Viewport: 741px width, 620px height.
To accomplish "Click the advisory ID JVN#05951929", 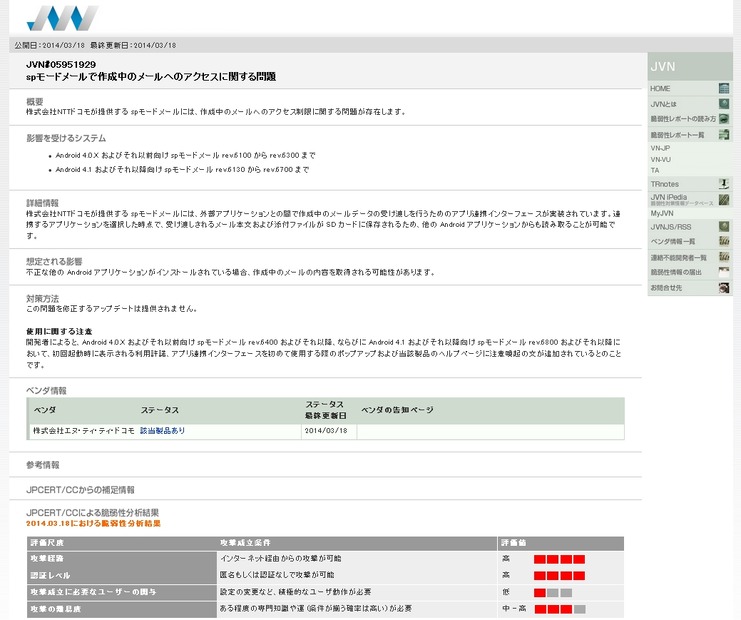I will click(x=61, y=65).
